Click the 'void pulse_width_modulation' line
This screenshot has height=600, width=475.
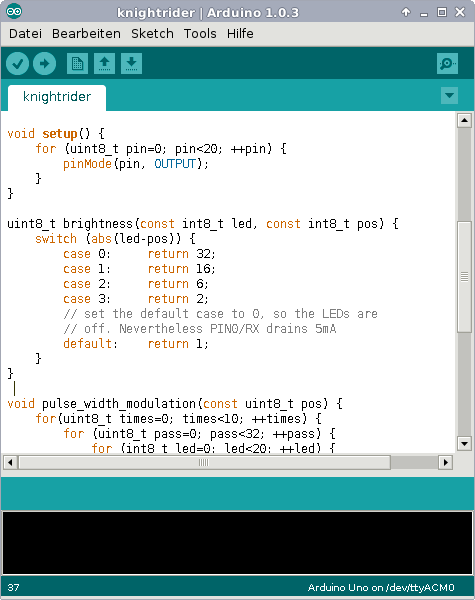175,404
